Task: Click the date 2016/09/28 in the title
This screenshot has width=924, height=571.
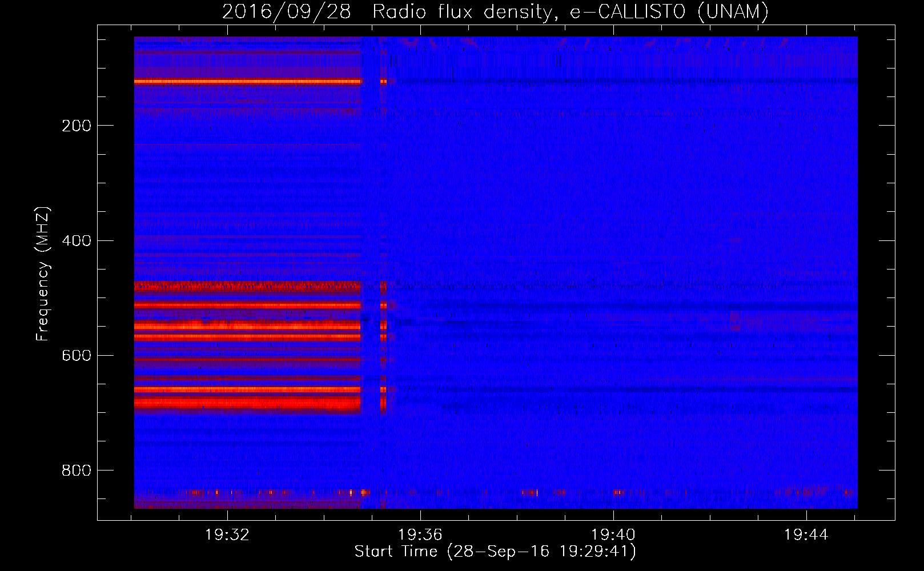Action: tap(286, 11)
